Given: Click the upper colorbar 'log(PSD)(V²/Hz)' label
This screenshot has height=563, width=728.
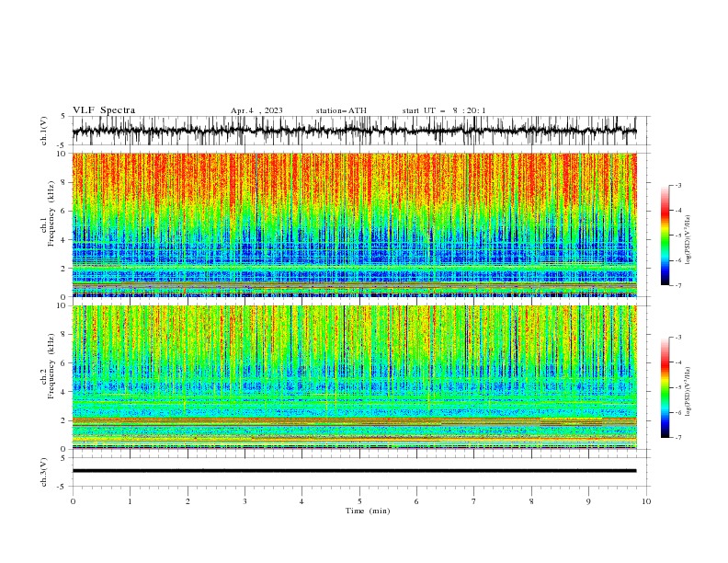Looking at the screenshot, I should [x=688, y=240].
